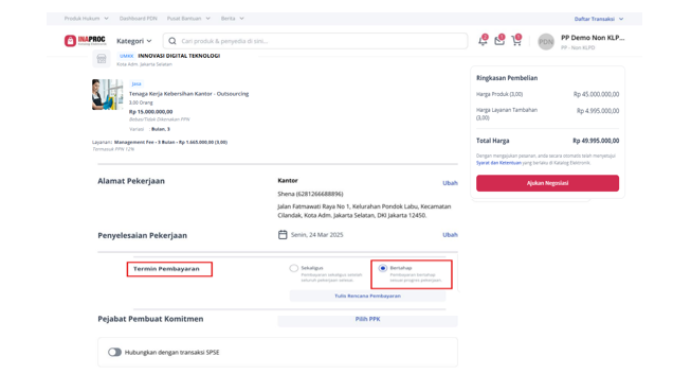Click the product search input field

315,41
